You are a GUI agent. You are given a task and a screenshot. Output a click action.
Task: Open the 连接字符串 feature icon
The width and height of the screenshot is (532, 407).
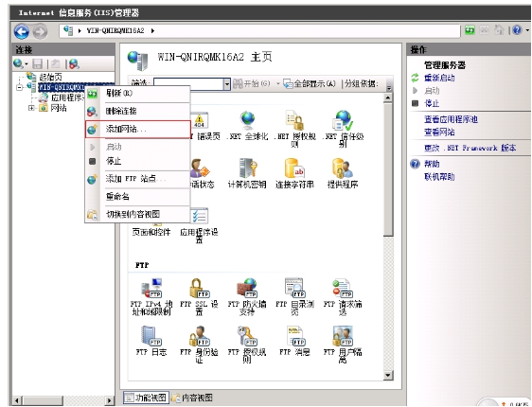pos(294,173)
